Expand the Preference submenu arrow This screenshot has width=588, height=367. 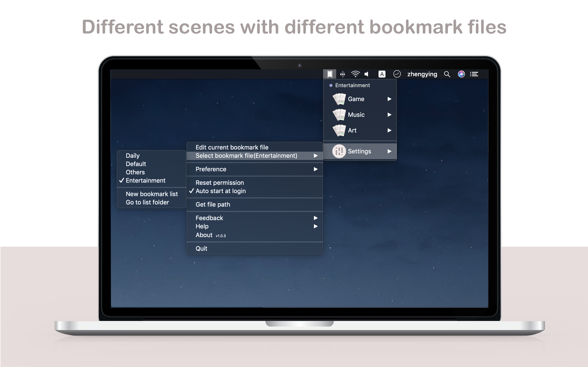[x=315, y=169]
